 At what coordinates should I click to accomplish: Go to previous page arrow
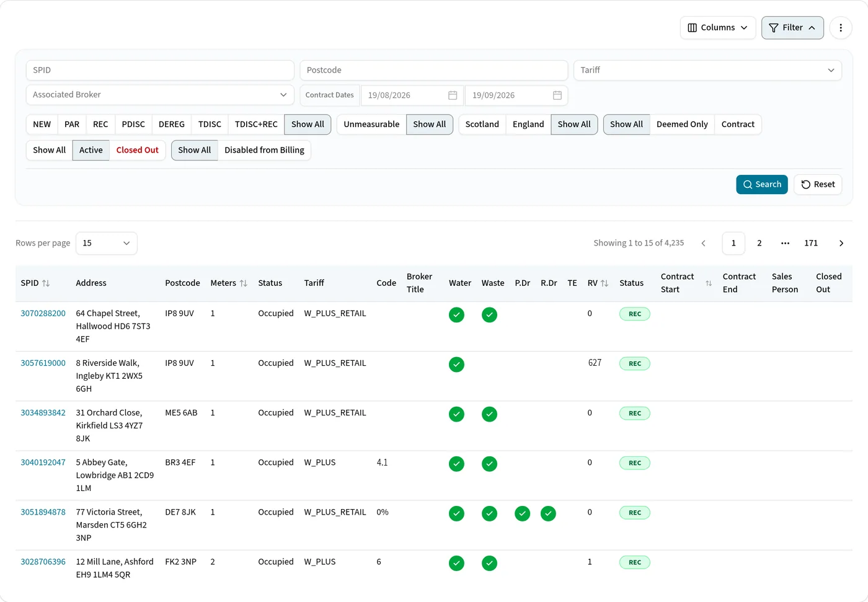(x=704, y=244)
